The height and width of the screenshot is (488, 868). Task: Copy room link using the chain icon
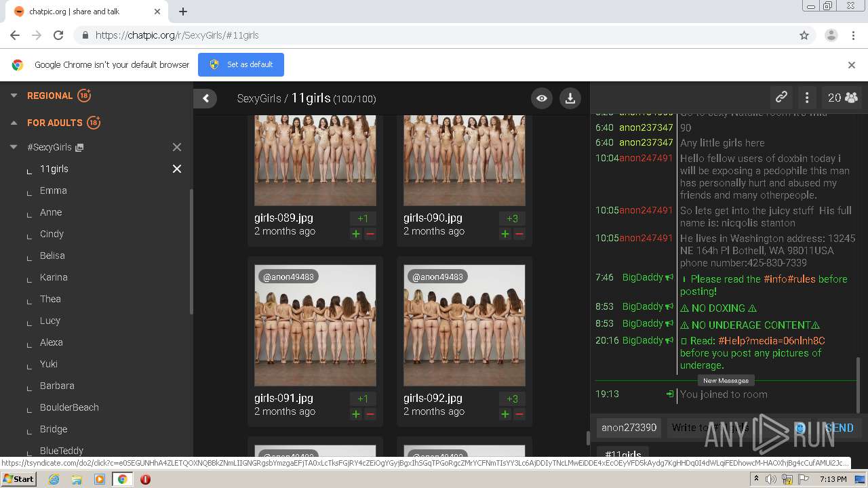pyautogui.click(x=781, y=98)
